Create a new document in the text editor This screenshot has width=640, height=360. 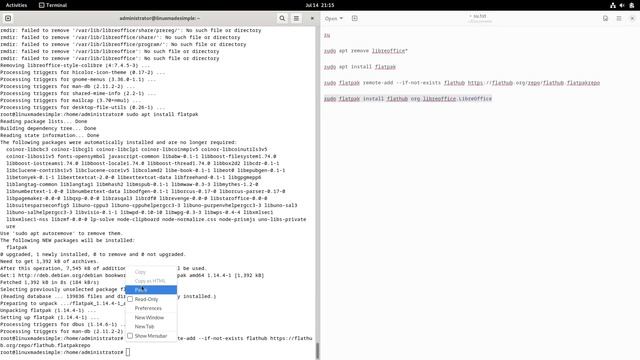(355, 18)
